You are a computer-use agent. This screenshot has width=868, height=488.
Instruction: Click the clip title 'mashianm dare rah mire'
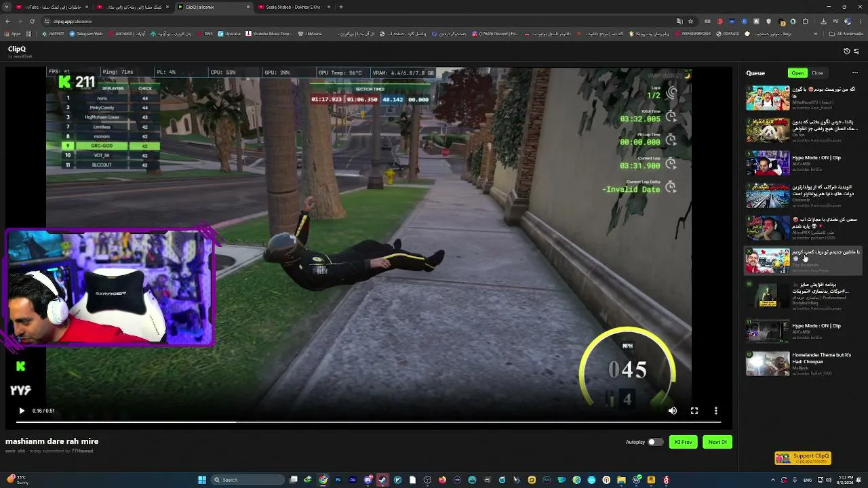point(52,441)
